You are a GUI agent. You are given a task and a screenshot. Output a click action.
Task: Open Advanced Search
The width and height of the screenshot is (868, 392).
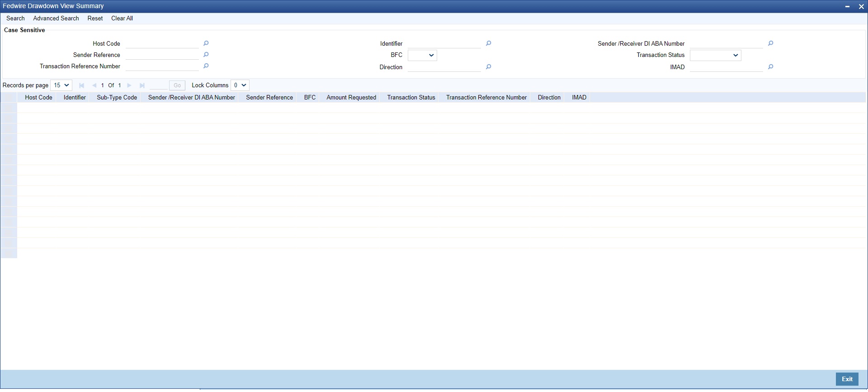click(56, 19)
